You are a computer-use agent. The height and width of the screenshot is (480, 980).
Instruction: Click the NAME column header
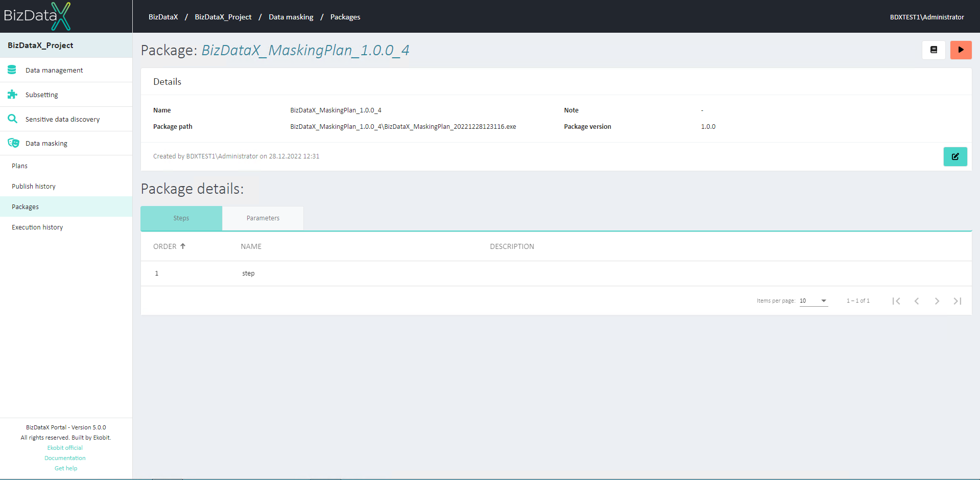[x=251, y=246]
